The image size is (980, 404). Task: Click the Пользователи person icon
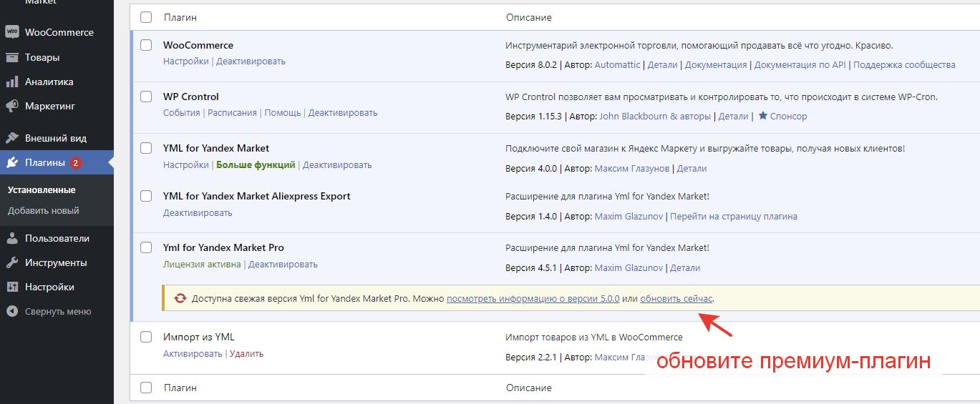pyautogui.click(x=11, y=238)
